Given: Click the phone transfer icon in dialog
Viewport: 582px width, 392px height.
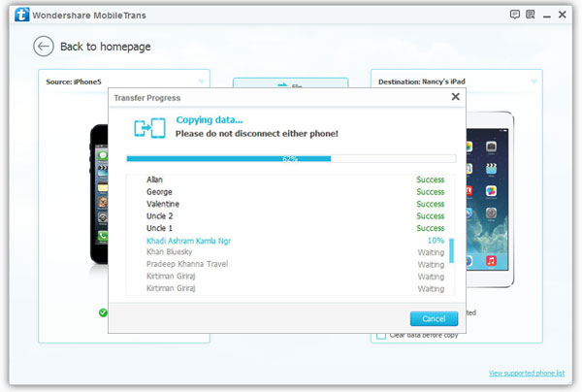Looking at the screenshot, I should click(x=149, y=128).
